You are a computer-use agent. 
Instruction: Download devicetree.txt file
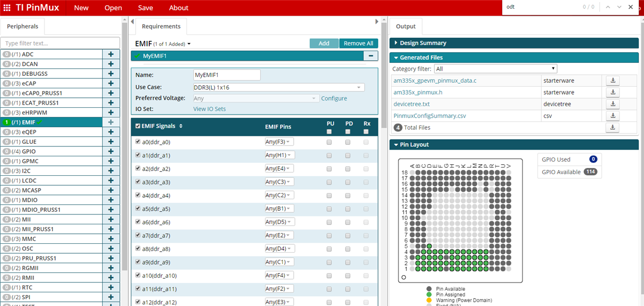613,104
